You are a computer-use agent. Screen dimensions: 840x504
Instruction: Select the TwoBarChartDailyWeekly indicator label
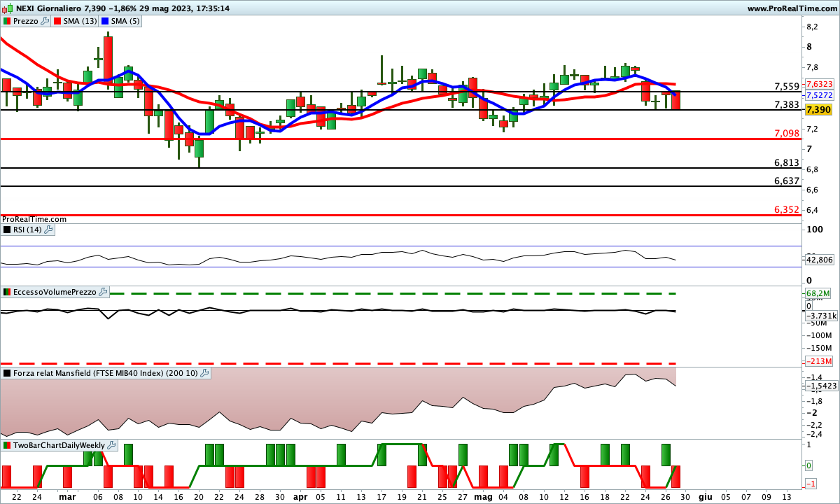tap(59, 445)
